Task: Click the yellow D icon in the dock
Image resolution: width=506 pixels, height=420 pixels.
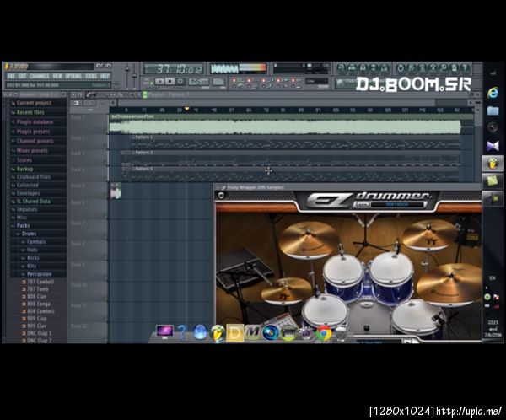Action: tap(235, 332)
